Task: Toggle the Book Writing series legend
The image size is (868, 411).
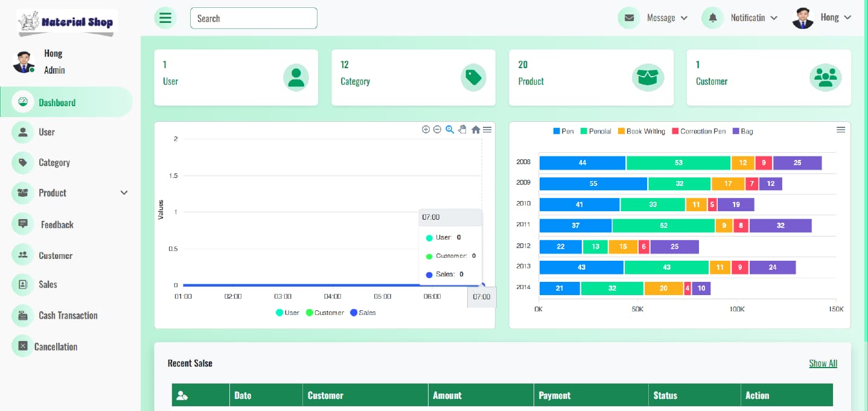Action: click(x=642, y=131)
